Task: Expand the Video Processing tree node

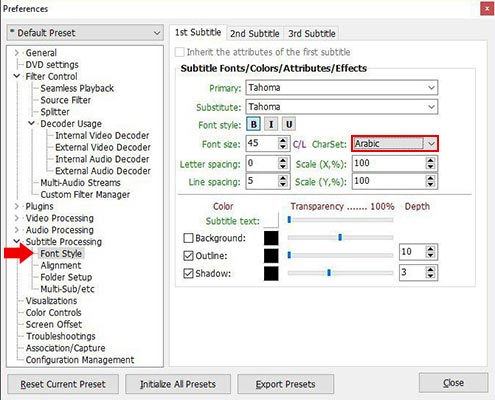Action: 17,218
